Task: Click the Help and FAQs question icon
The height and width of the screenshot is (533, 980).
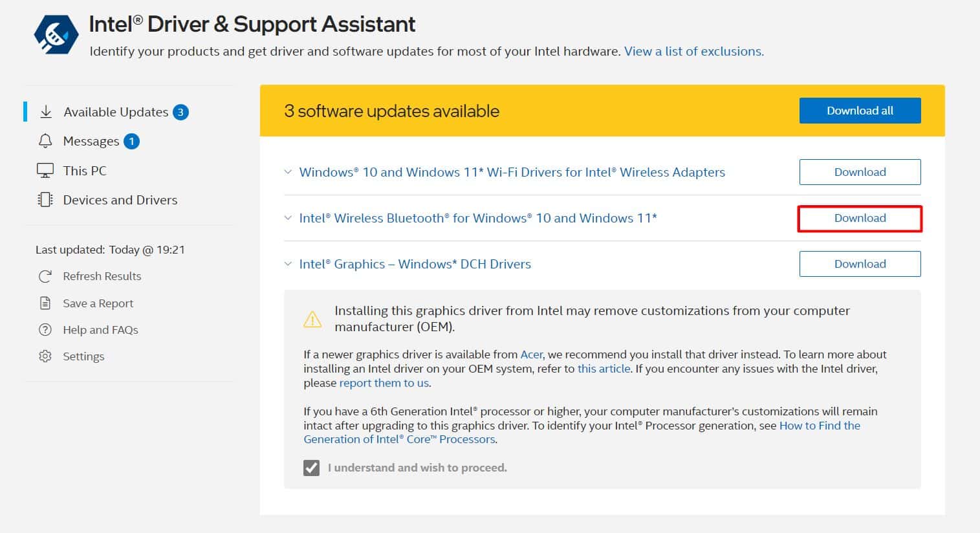Action: click(x=45, y=330)
